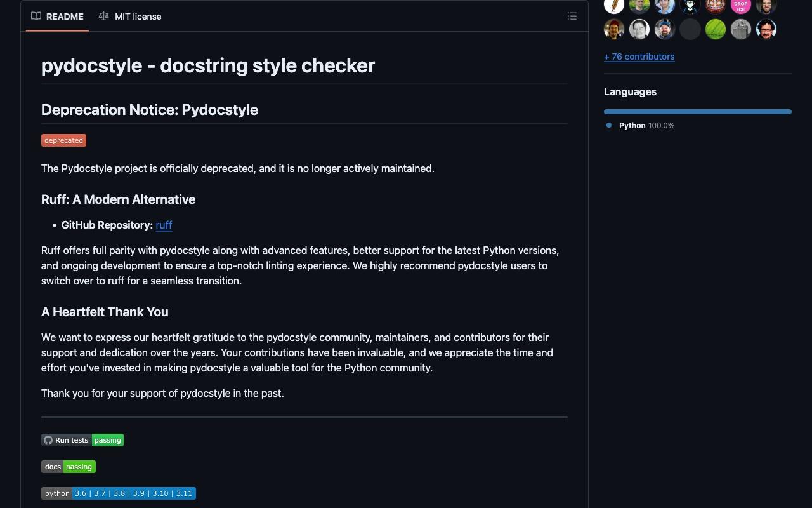The width and height of the screenshot is (812, 508).
Task: Click the GitHub logo in Run tests badge
Action: pyautogui.click(x=48, y=440)
